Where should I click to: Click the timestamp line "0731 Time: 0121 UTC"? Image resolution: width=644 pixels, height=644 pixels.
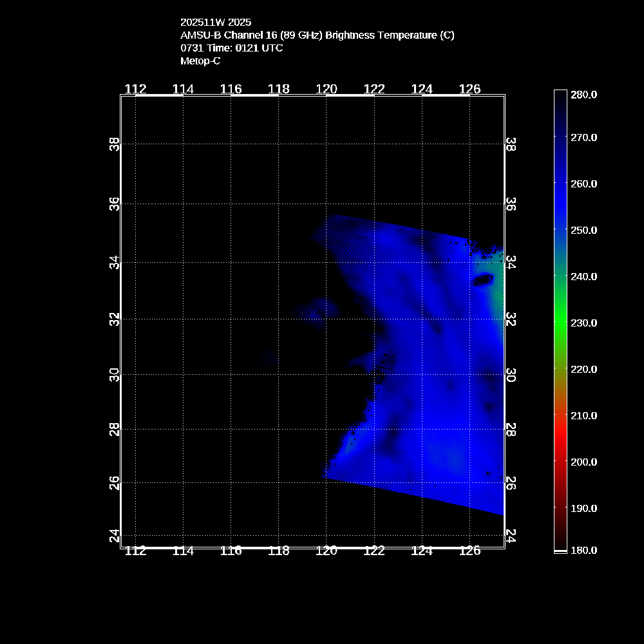pos(231,48)
